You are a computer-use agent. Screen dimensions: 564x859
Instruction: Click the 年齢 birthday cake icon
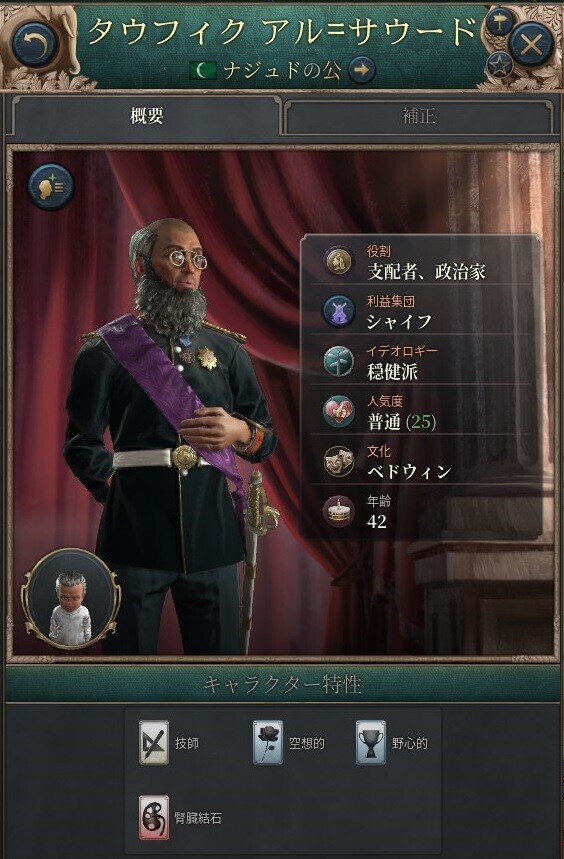pos(338,511)
